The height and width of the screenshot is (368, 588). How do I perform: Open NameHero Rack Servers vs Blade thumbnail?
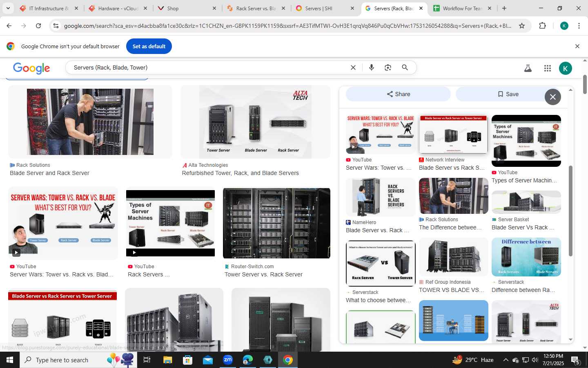[381, 197]
